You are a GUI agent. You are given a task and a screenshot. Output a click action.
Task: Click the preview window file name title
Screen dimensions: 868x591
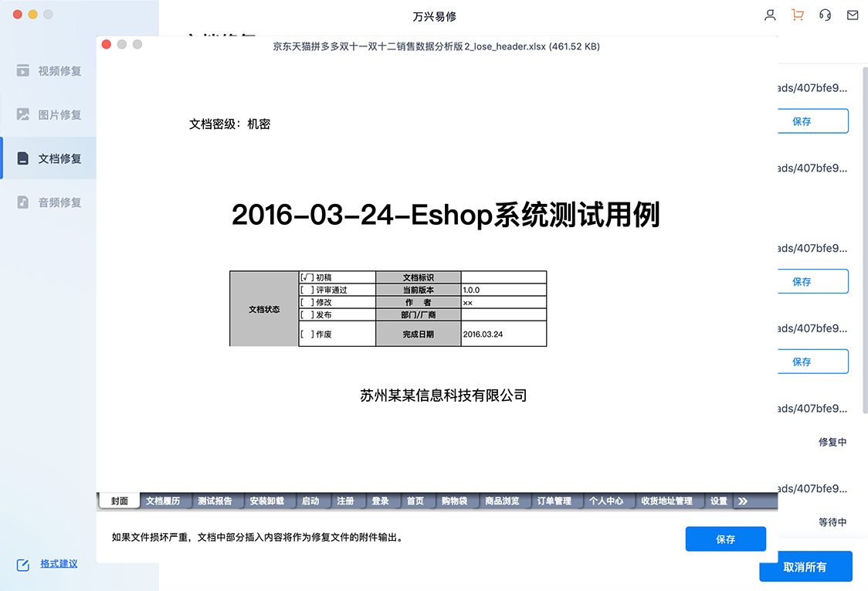click(x=436, y=46)
